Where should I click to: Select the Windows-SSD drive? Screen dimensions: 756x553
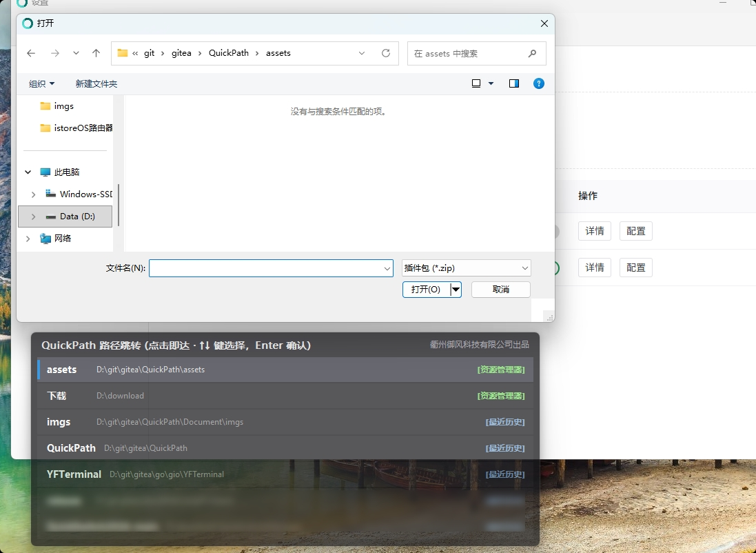click(x=79, y=194)
